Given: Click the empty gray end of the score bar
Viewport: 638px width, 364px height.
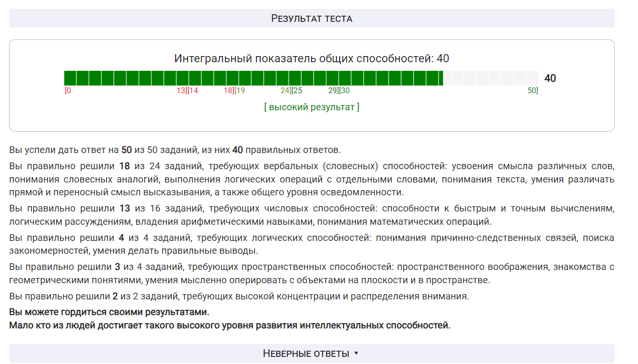Looking at the screenshot, I should (490, 78).
